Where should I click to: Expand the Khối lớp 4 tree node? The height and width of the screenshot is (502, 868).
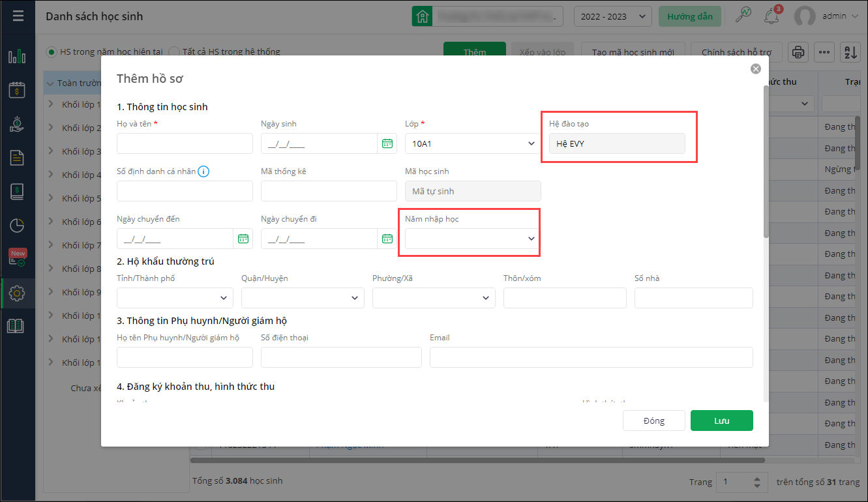[x=51, y=175]
